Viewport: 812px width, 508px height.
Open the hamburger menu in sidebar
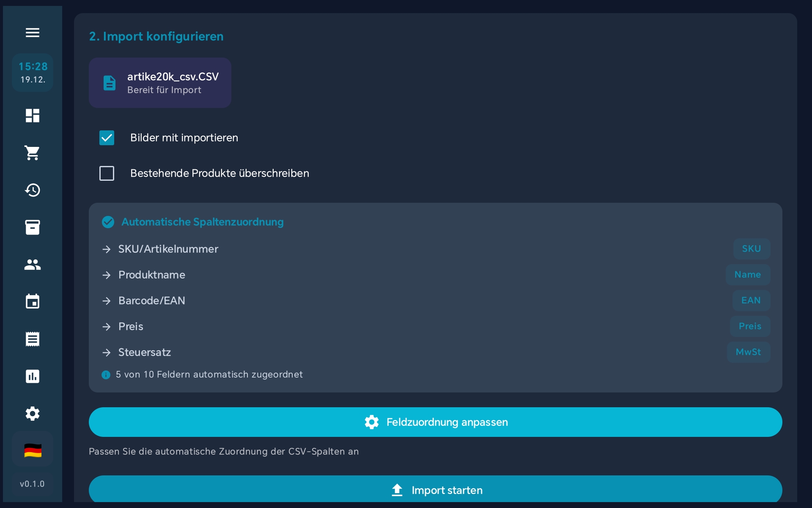[x=32, y=33]
